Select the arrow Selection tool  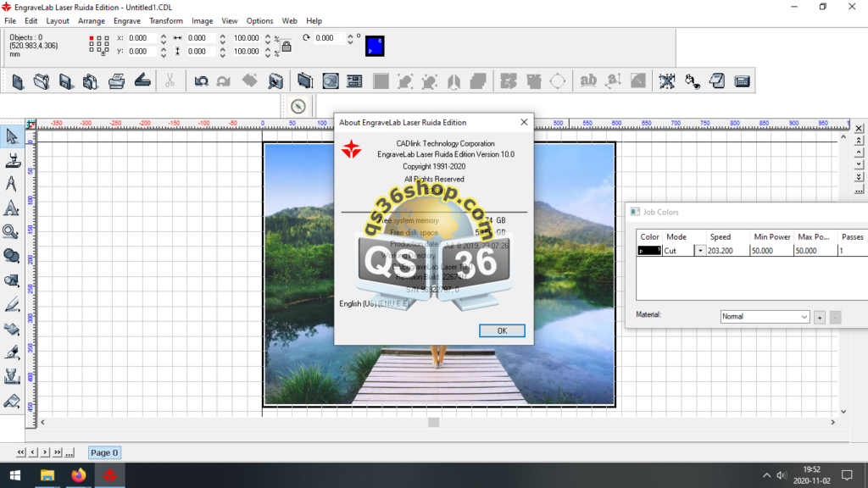[12, 136]
